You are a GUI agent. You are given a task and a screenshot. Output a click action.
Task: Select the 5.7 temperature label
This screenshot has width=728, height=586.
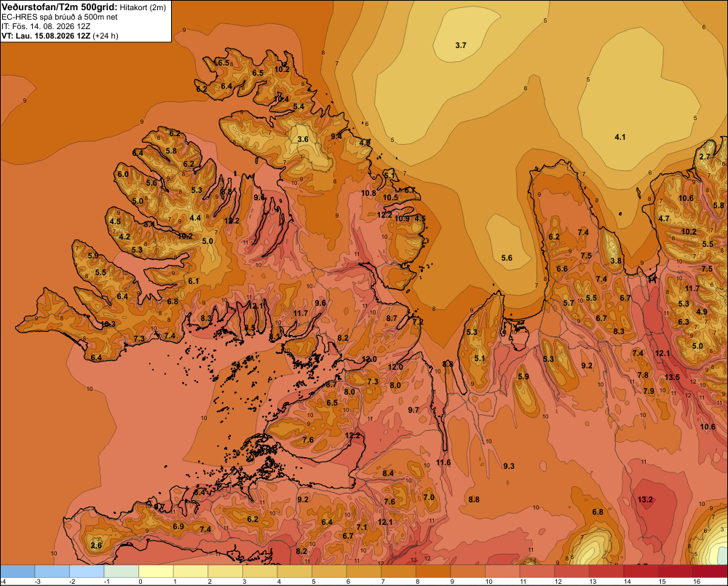(569, 303)
